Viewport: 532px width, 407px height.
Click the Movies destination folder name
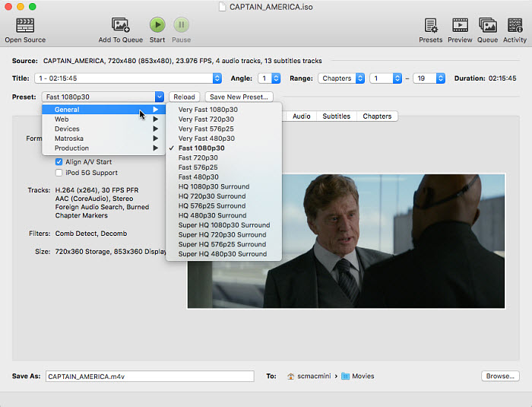pyautogui.click(x=363, y=376)
